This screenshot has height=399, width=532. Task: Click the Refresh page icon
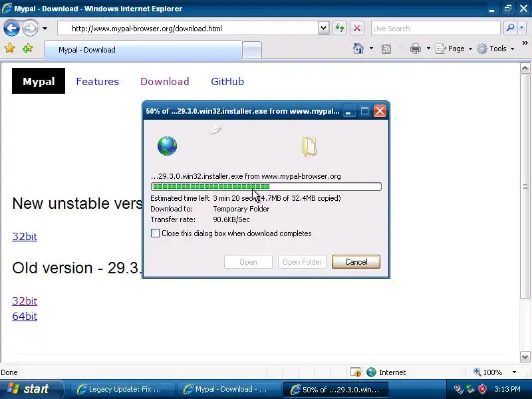click(340, 28)
